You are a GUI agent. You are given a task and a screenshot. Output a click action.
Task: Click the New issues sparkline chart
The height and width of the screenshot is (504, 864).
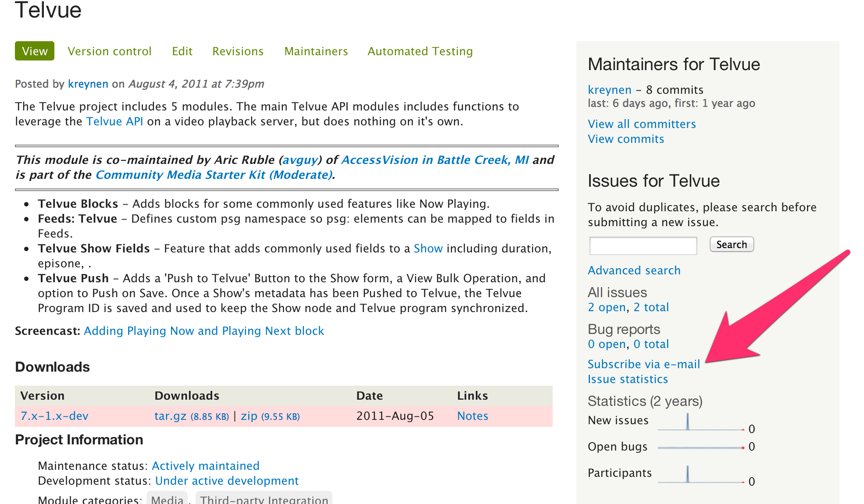701,422
